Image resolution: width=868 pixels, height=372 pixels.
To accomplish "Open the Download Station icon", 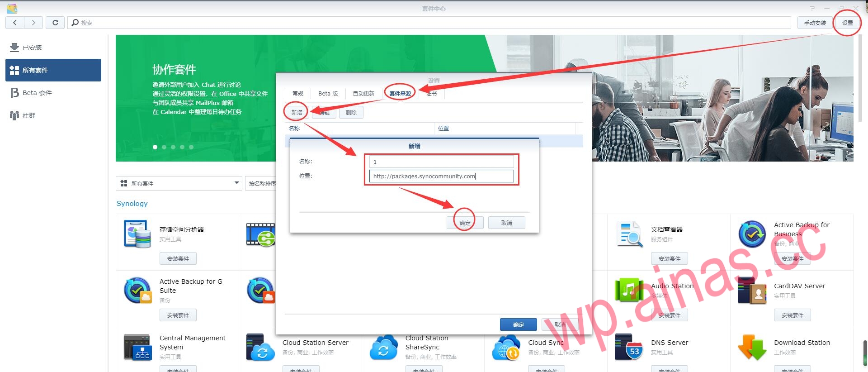I will click(752, 347).
